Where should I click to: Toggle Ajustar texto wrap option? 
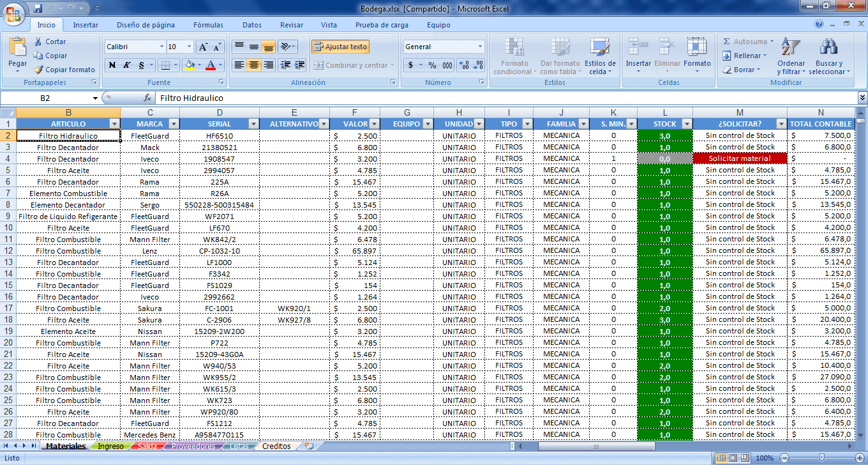point(340,47)
